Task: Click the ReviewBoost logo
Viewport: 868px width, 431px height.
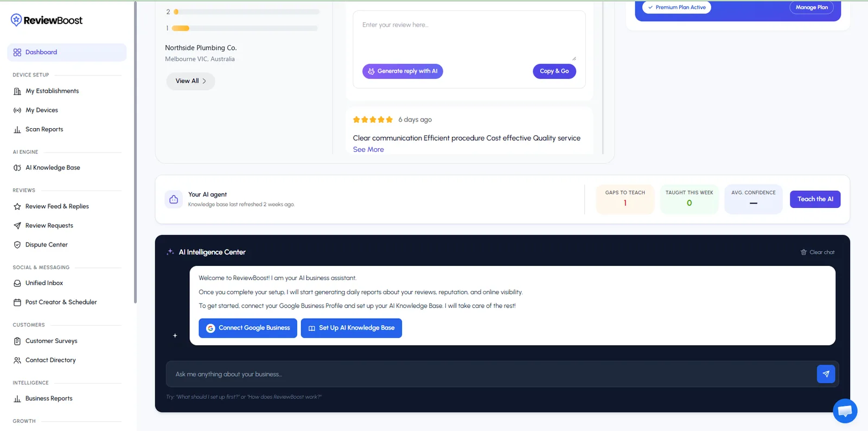Action: [47, 20]
